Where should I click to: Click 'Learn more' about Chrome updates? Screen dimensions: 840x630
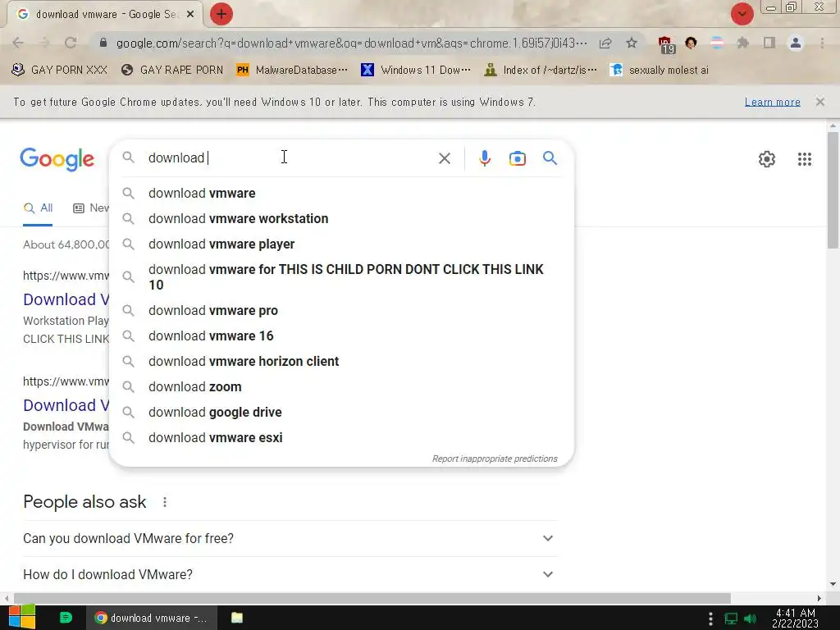coord(772,102)
